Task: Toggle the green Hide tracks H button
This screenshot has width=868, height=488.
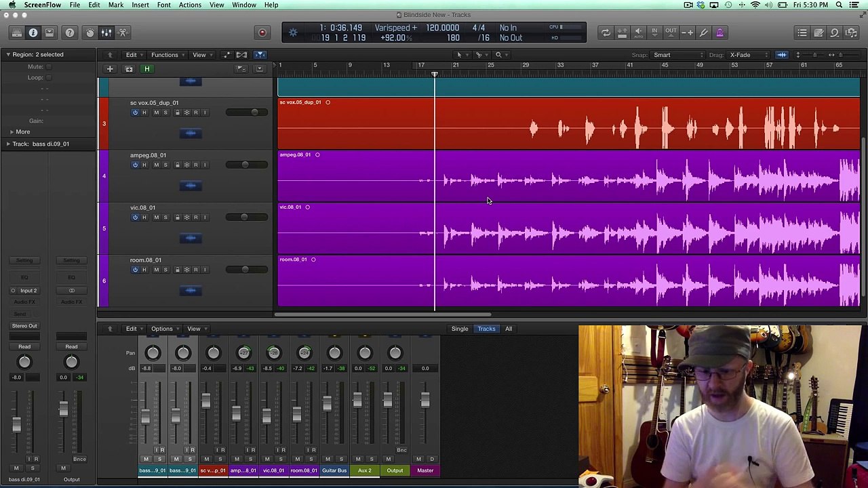Action: pyautogui.click(x=146, y=68)
